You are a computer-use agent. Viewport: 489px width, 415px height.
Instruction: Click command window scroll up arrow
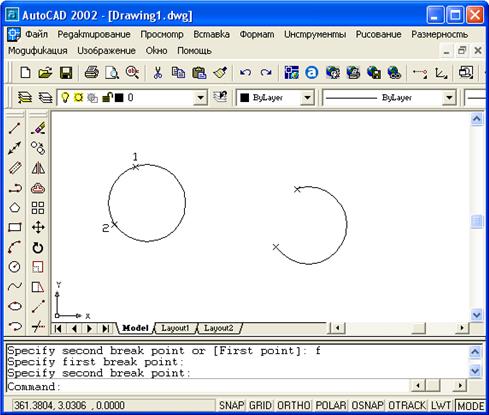pos(475,352)
